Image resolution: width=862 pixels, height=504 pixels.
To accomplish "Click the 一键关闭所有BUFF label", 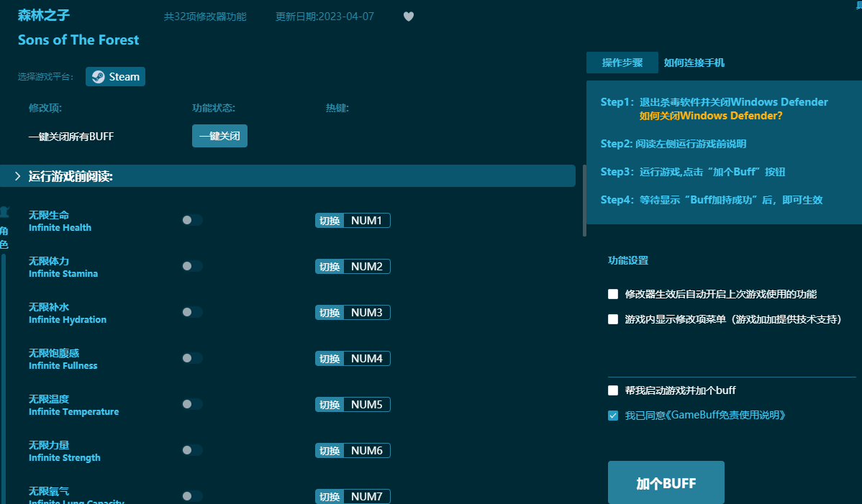I will 71,137.
